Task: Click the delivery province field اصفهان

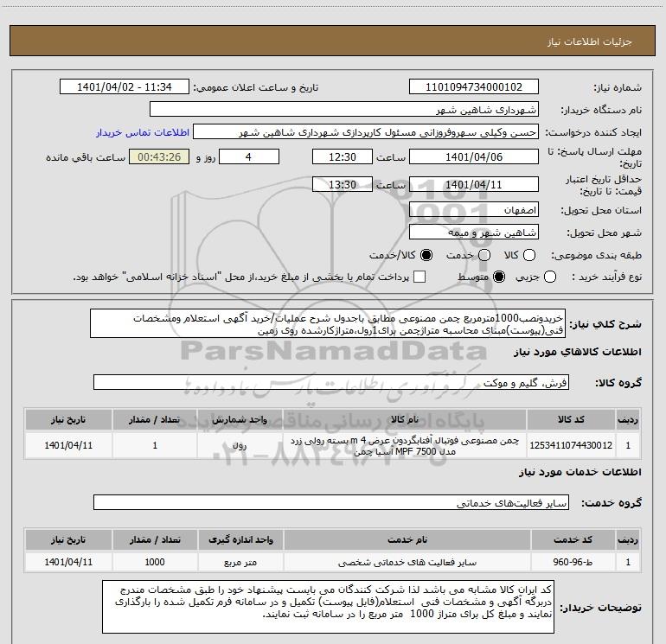Action: pyautogui.click(x=474, y=209)
